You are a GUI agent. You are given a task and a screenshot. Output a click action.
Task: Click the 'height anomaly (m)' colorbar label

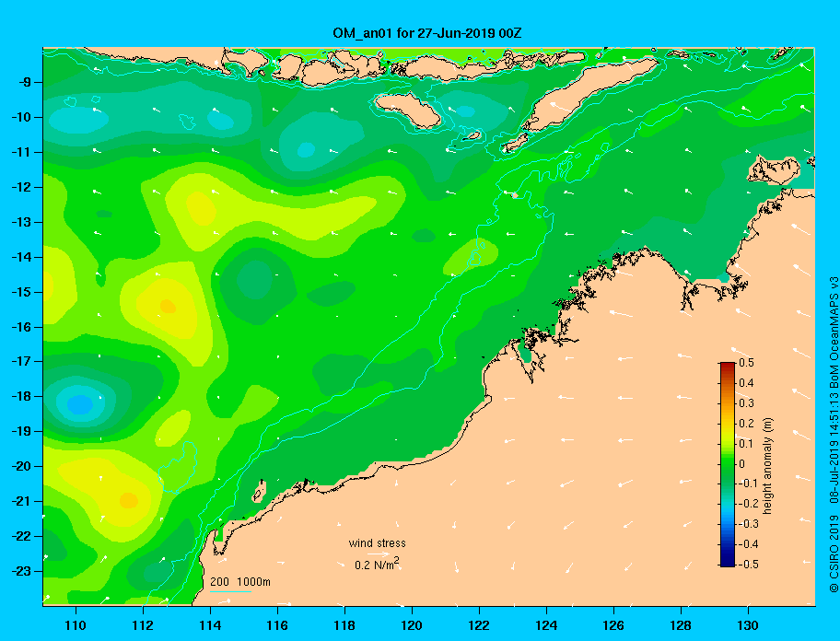(767, 466)
